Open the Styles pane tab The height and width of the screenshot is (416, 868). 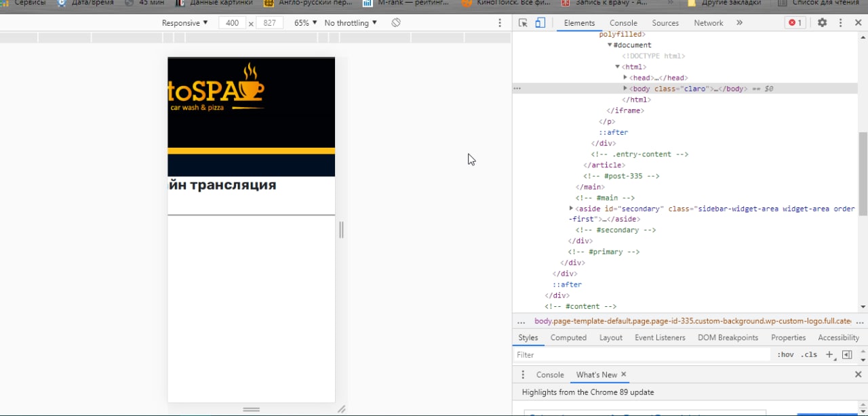click(528, 337)
